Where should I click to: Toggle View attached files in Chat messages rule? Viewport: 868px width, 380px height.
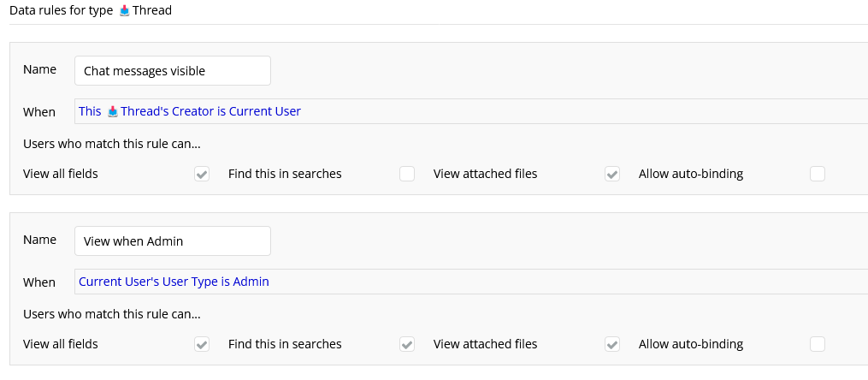[x=612, y=174]
